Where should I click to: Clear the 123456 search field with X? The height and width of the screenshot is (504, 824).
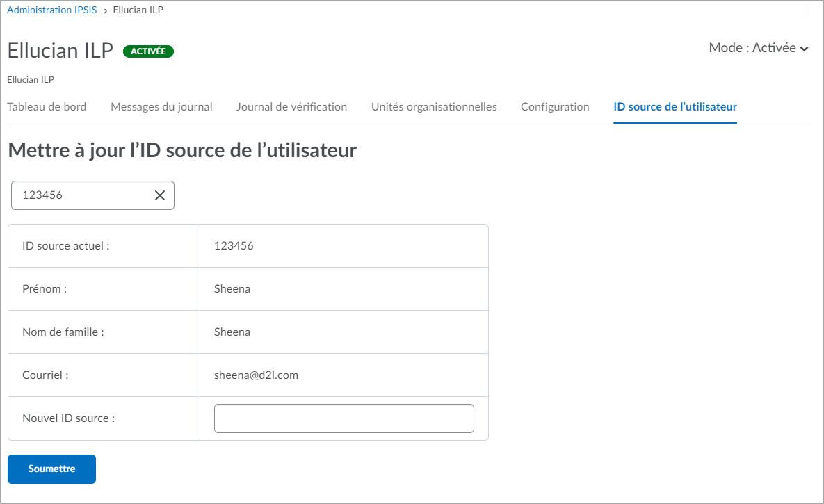pyautogui.click(x=160, y=195)
